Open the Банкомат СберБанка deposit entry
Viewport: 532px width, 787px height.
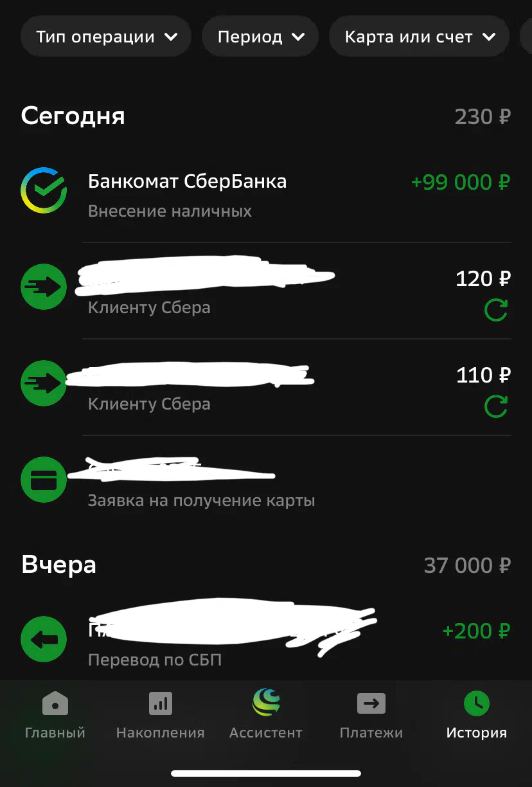click(x=266, y=194)
